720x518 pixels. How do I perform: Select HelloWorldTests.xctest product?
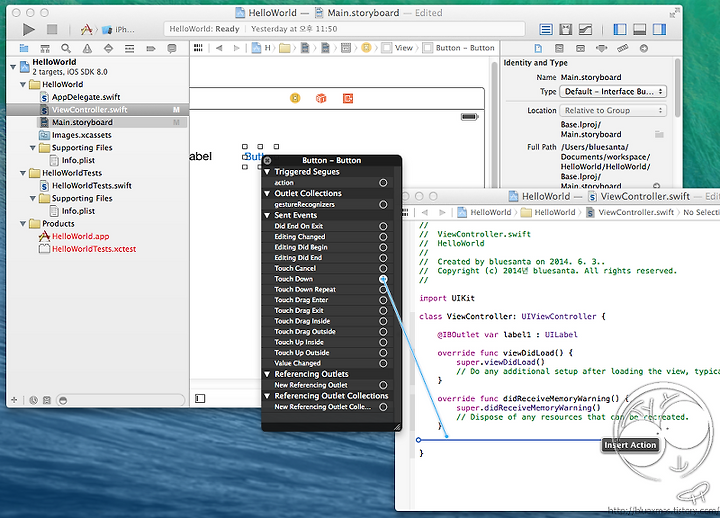click(94, 249)
